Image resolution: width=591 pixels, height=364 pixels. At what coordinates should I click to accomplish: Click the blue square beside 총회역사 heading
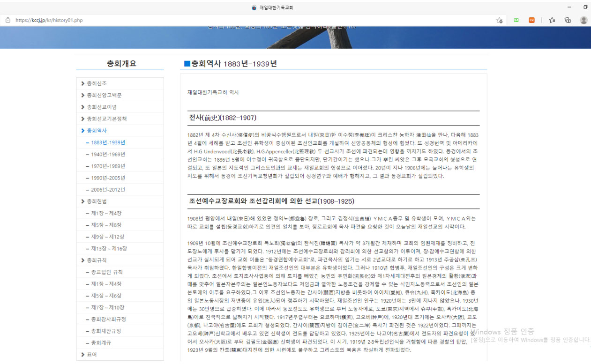pos(187,64)
